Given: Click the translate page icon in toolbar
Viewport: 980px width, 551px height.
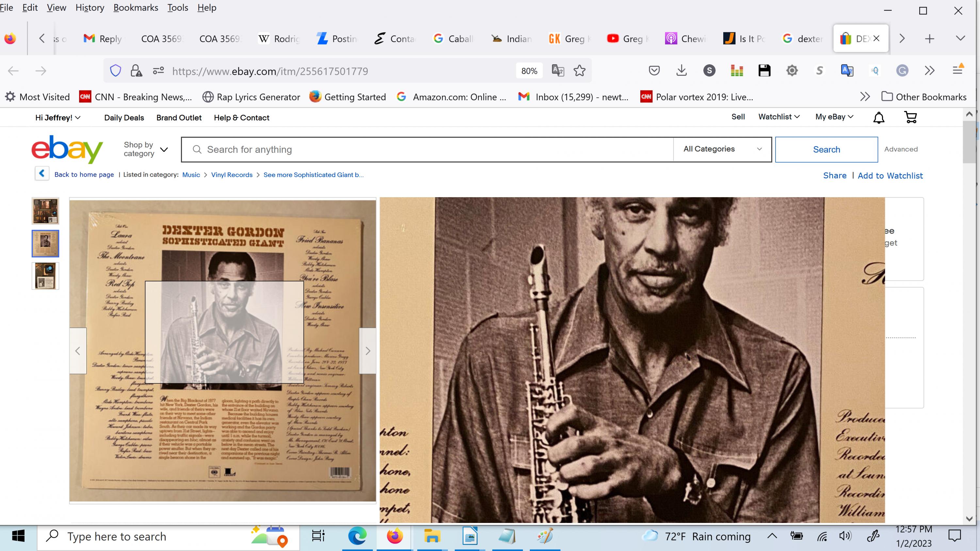Looking at the screenshot, I should tap(847, 70).
